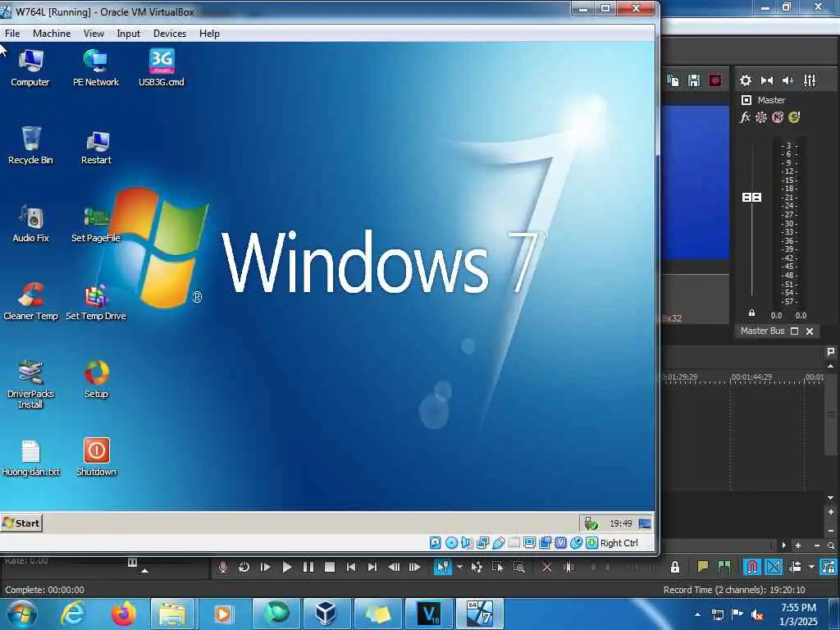Open Mixing Console from Master Bus
840x630 pixels.
[x=810, y=80]
